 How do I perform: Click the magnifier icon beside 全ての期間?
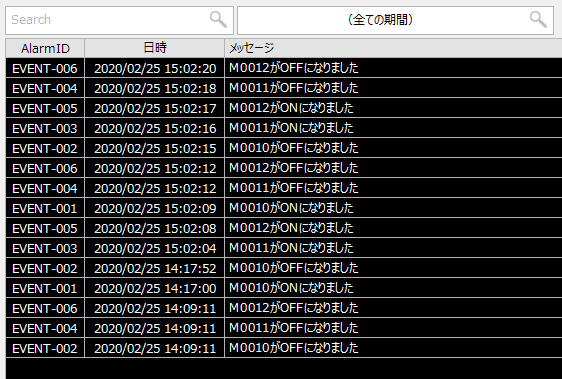[538, 19]
